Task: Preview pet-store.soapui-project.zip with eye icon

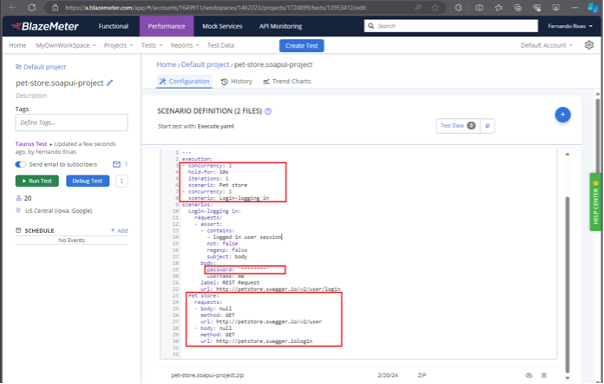Action: tap(529, 375)
